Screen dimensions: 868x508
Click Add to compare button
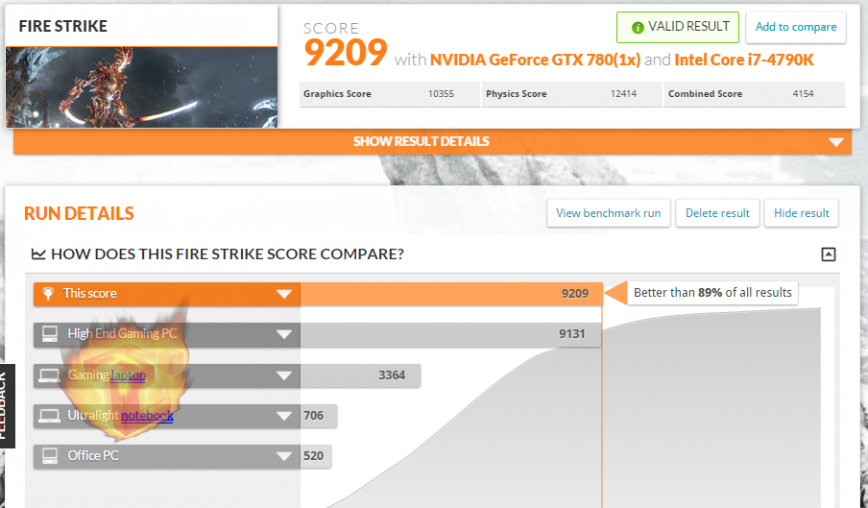pyautogui.click(x=795, y=27)
